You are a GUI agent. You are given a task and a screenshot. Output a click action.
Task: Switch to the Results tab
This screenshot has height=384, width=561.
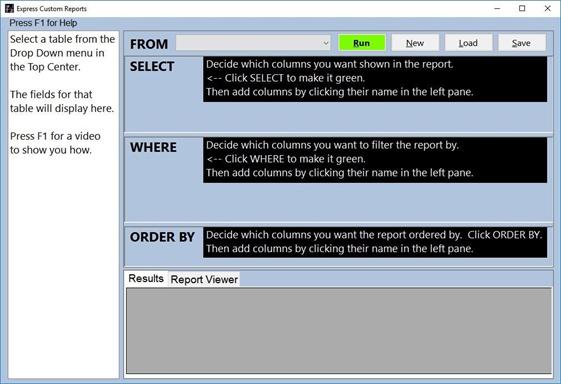[146, 278]
